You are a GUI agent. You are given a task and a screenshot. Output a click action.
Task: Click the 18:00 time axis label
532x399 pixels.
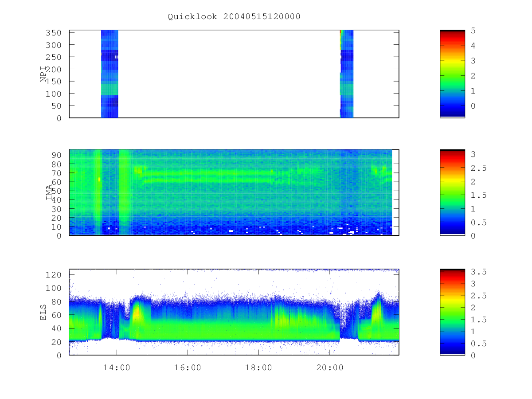click(258, 368)
